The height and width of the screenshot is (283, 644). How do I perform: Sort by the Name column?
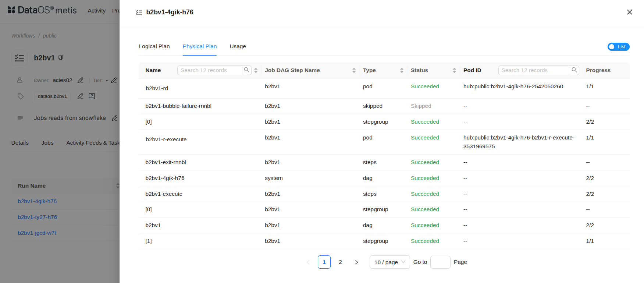256,70
